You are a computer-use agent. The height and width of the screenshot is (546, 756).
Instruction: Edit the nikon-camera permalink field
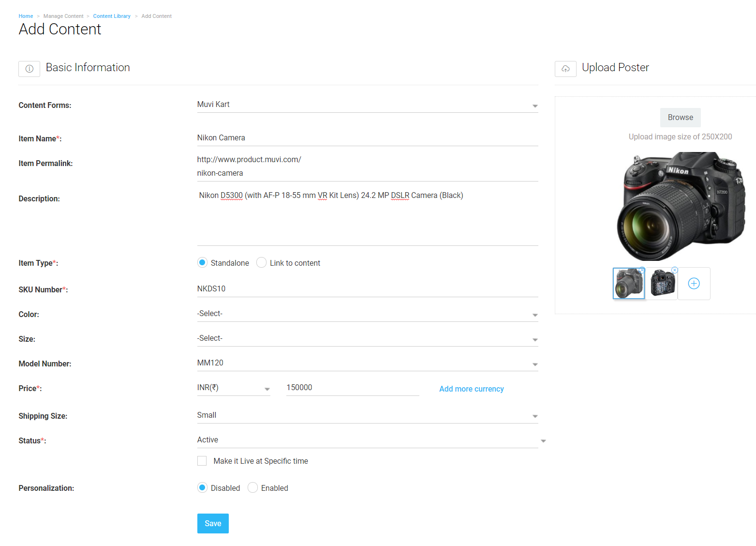(368, 173)
